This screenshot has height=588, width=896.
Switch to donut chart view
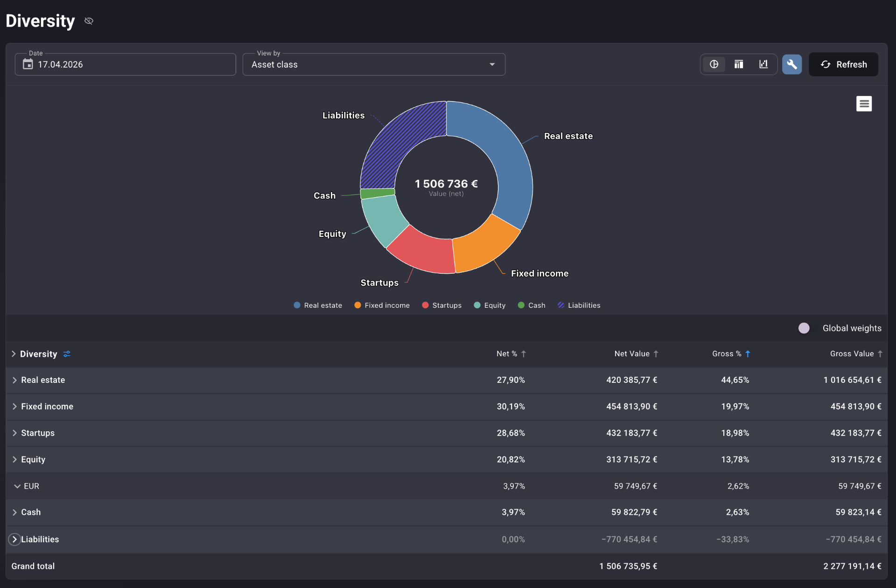pos(714,64)
